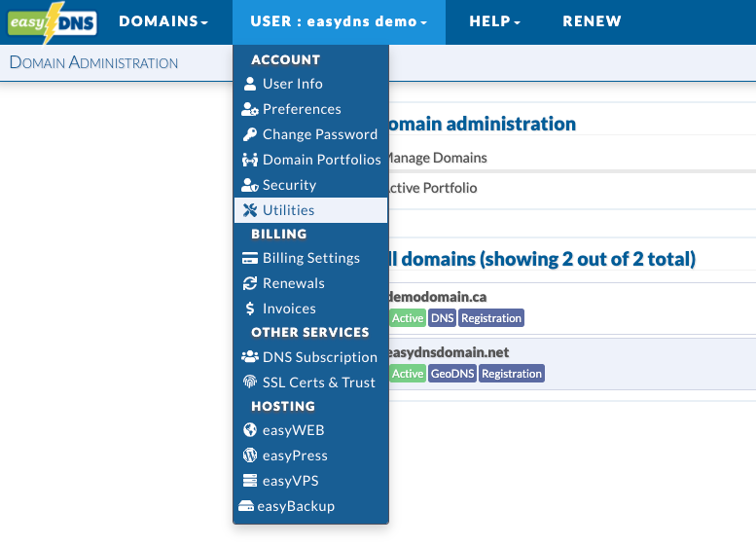This screenshot has width=756, height=546.
Task: Select easyBackup hosting entry
Action: coord(310,506)
